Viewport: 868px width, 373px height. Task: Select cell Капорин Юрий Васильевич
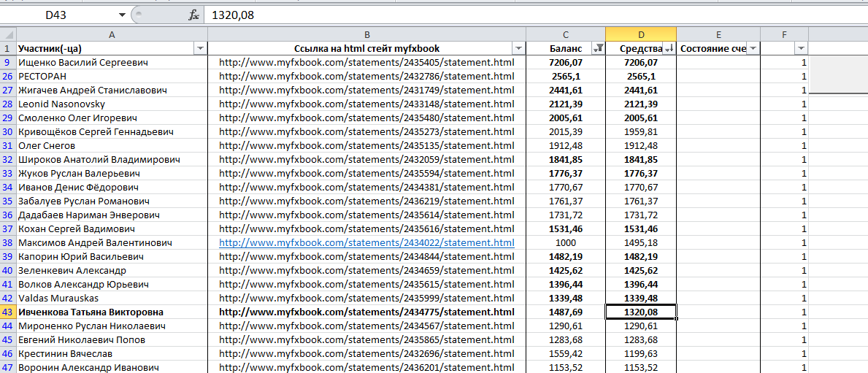point(112,257)
